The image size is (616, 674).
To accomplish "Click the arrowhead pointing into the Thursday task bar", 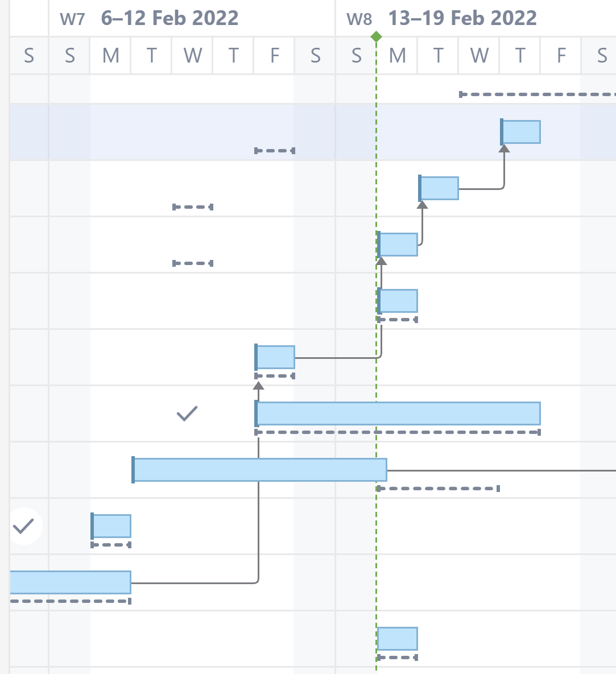I will 505,148.
